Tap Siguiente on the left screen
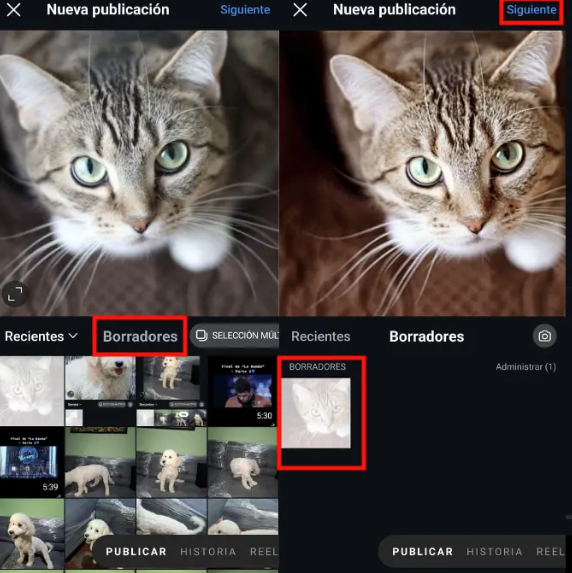Viewport: 572px width, 573px height. [x=245, y=10]
